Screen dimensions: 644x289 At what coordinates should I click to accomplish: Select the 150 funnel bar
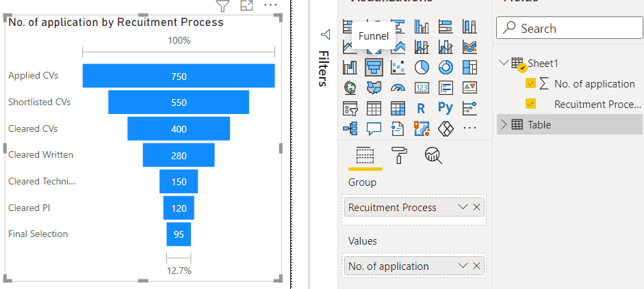[x=179, y=181]
